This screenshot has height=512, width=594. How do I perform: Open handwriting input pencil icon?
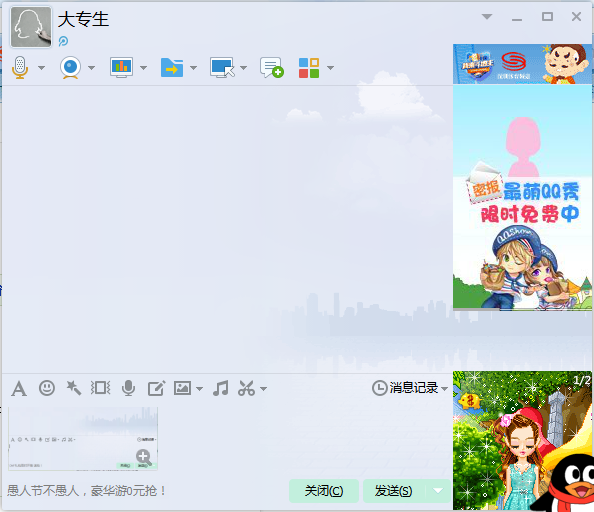click(x=156, y=388)
